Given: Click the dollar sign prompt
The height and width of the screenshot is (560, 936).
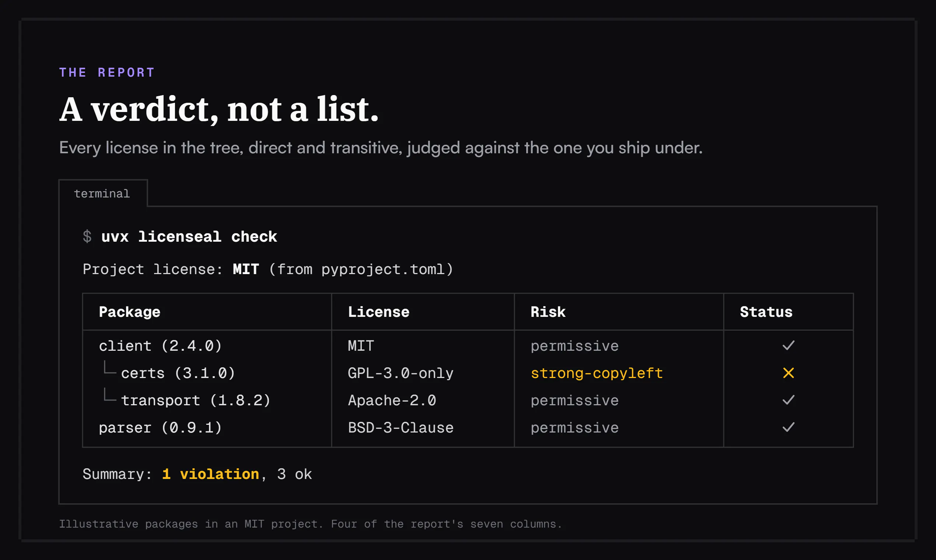Looking at the screenshot, I should point(87,237).
